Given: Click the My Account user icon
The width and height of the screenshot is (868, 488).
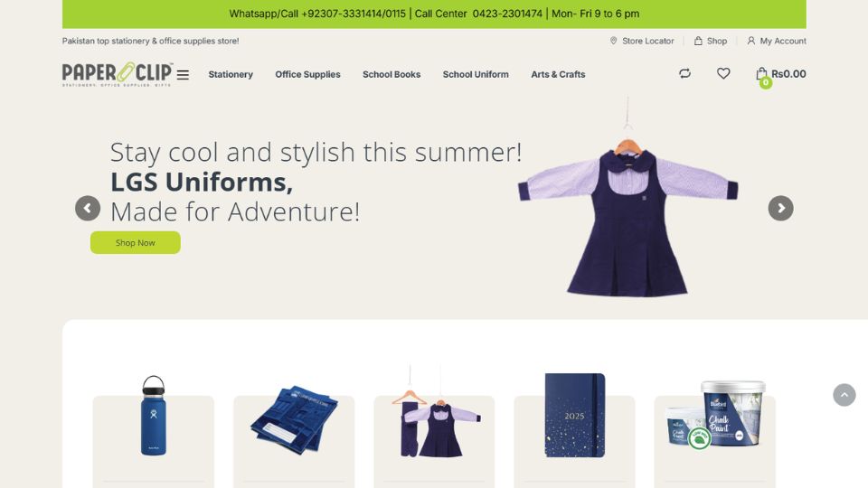Looking at the screenshot, I should [x=751, y=41].
